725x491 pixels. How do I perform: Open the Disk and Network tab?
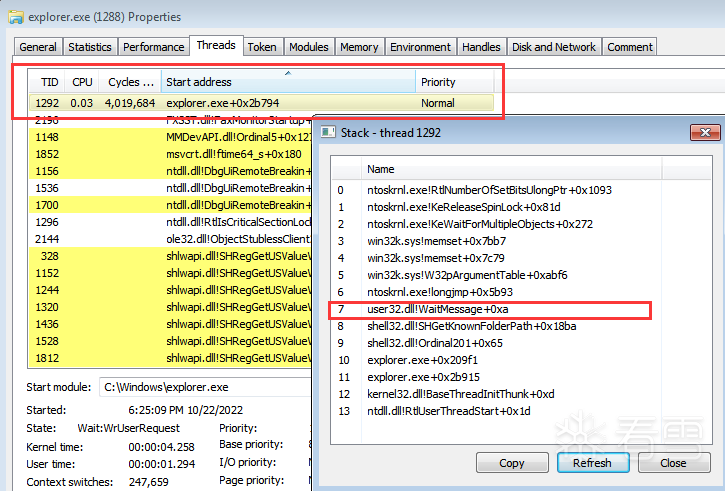tap(553, 47)
